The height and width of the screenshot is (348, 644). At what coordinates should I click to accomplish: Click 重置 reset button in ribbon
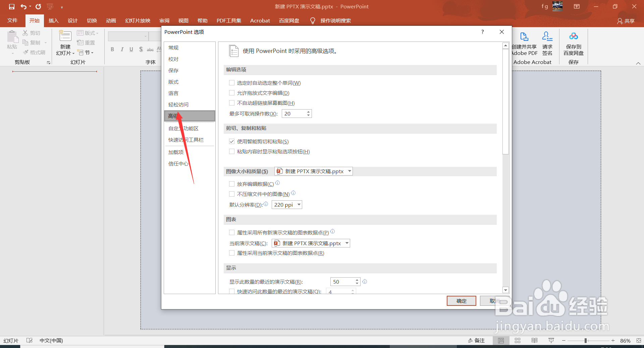click(x=86, y=43)
